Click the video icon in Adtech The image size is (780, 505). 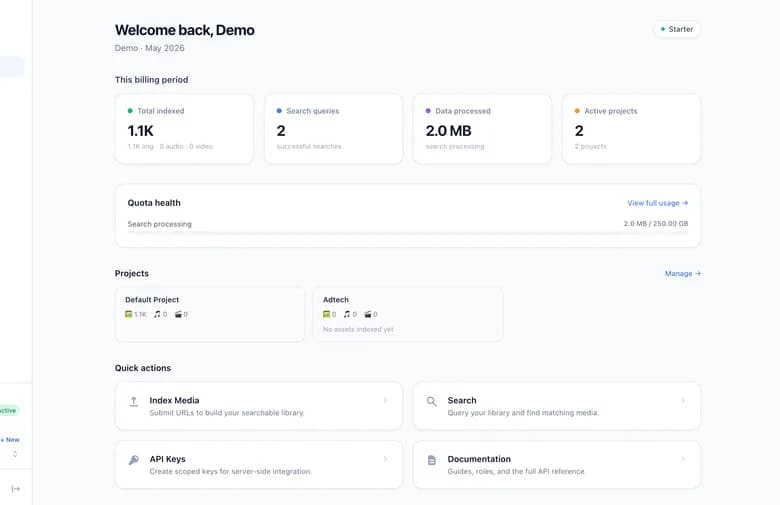[x=368, y=314]
